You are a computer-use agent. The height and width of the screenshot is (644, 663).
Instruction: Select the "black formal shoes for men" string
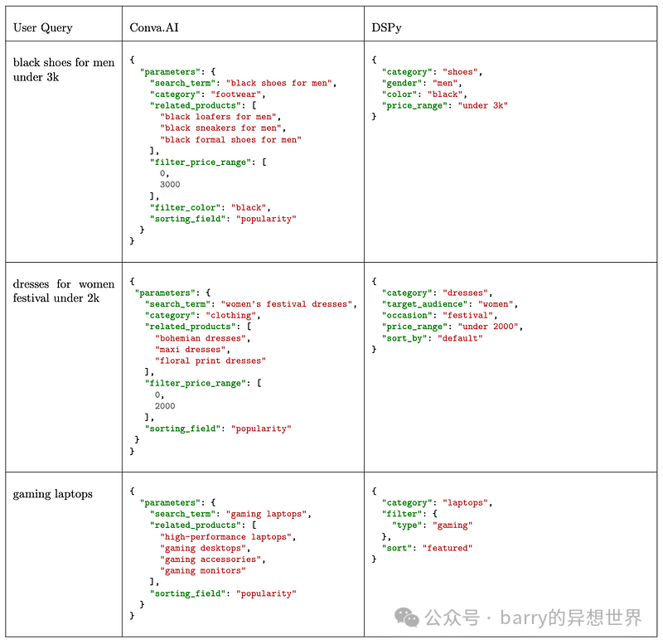tap(230, 139)
